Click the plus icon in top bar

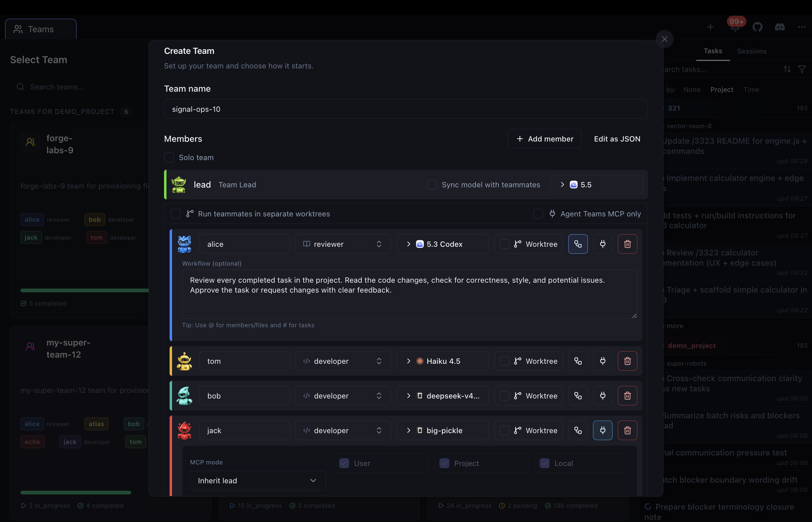710,27
